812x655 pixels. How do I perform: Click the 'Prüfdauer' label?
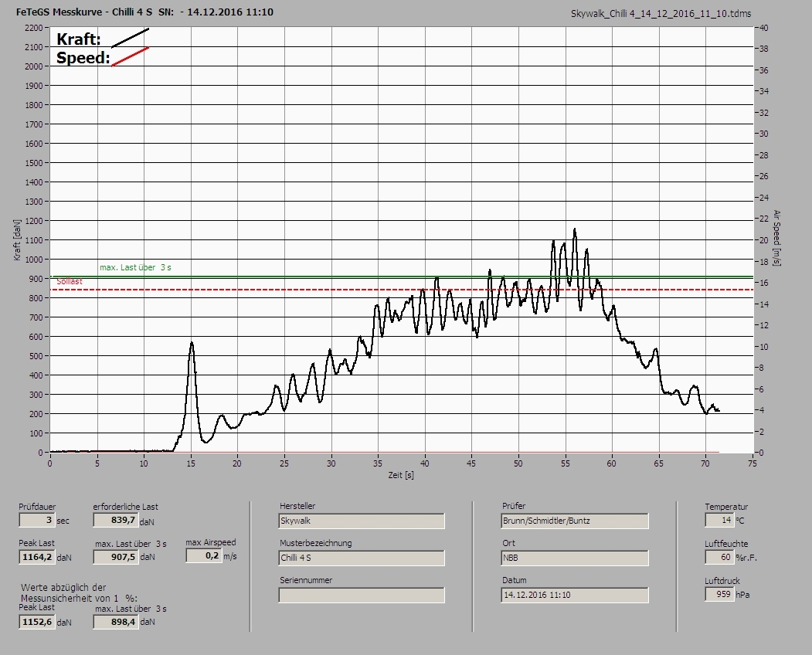coord(37,507)
